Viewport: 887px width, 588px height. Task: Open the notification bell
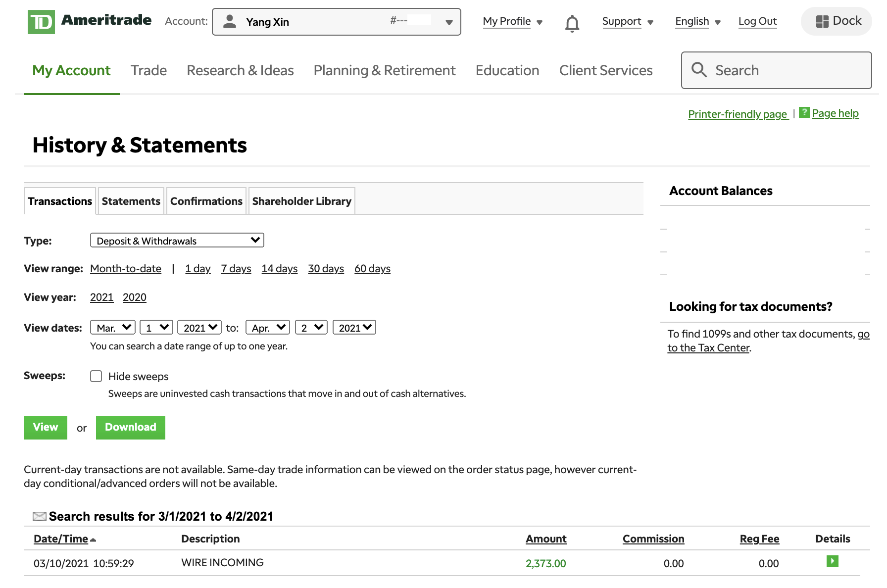click(x=572, y=22)
